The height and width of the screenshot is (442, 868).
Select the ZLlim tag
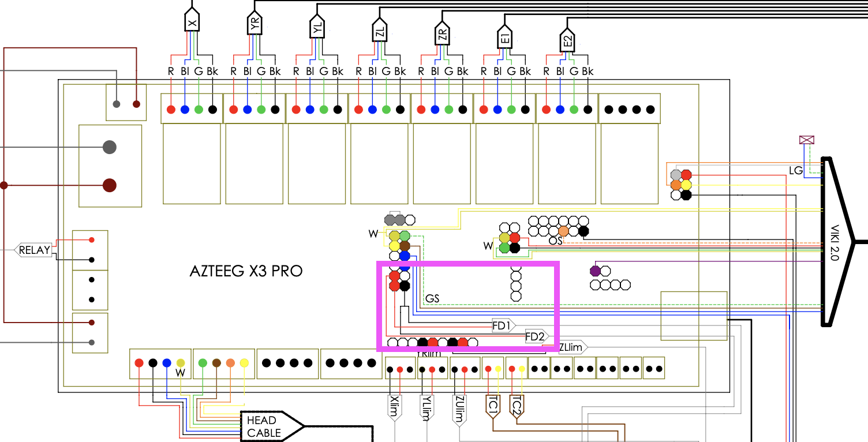(573, 347)
